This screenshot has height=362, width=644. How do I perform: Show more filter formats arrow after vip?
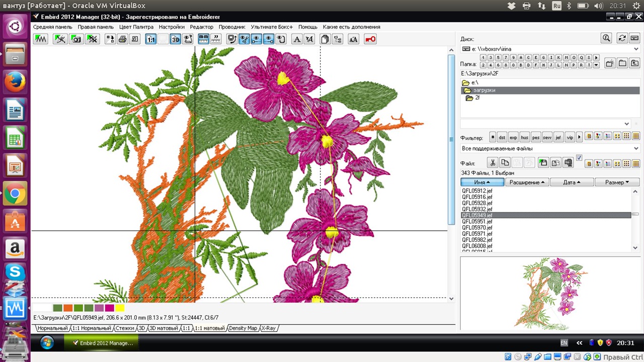coord(579,137)
